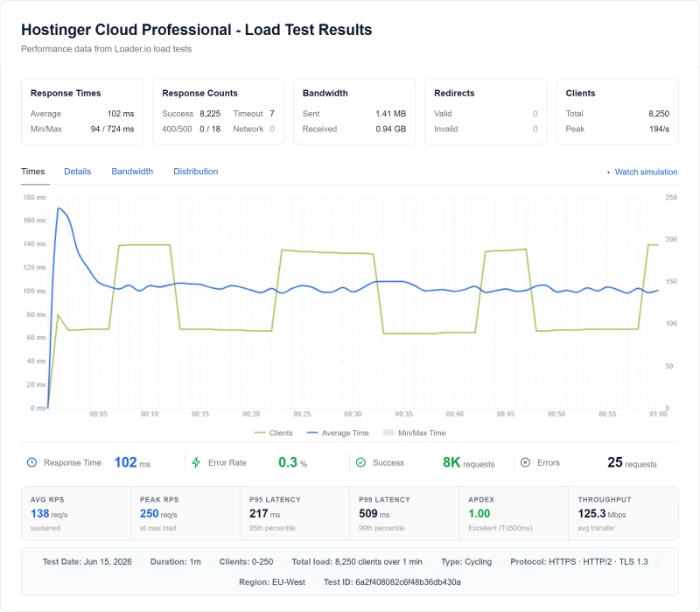The height and width of the screenshot is (612, 700).
Task: Switch to the Details tab
Action: coord(78,172)
